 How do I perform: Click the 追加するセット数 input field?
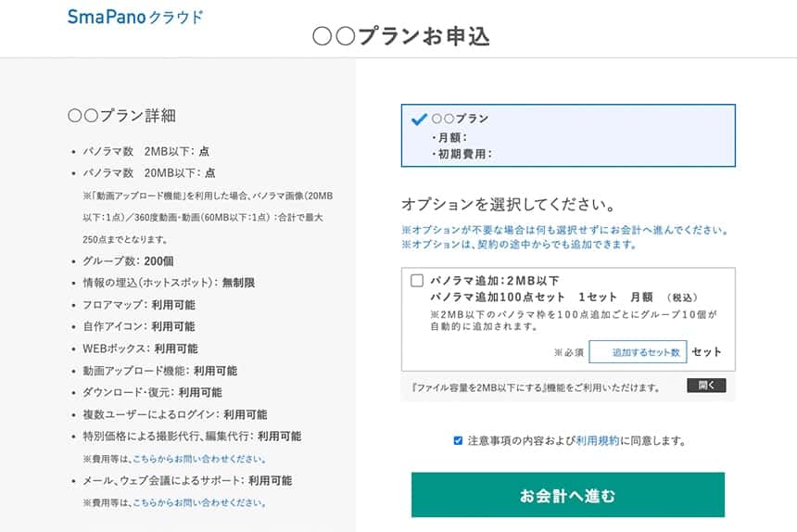[637, 352]
